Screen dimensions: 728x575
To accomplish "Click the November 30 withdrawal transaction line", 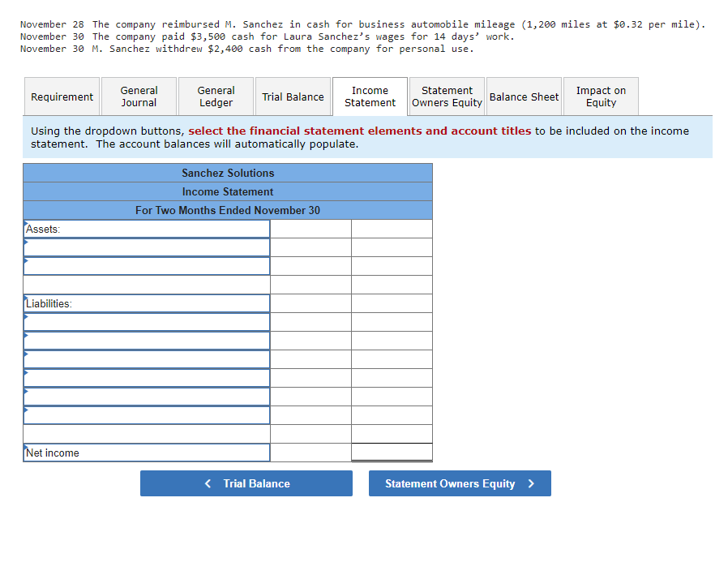I will [247, 49].
